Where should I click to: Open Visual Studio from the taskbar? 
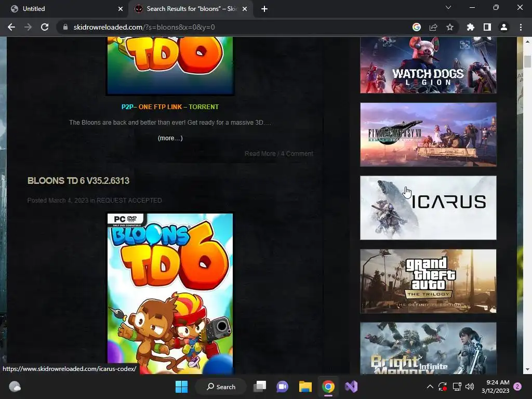[351, 387]
